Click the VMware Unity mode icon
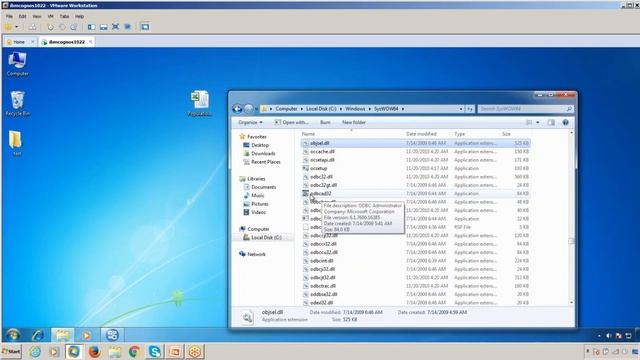This screenshot has height=360, width=640. click(128, 27)
